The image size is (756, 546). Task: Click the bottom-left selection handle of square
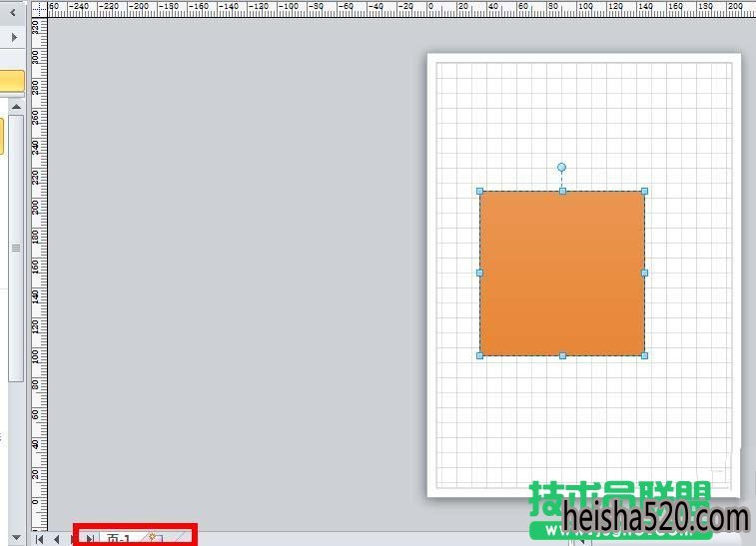tap(479, 355)
